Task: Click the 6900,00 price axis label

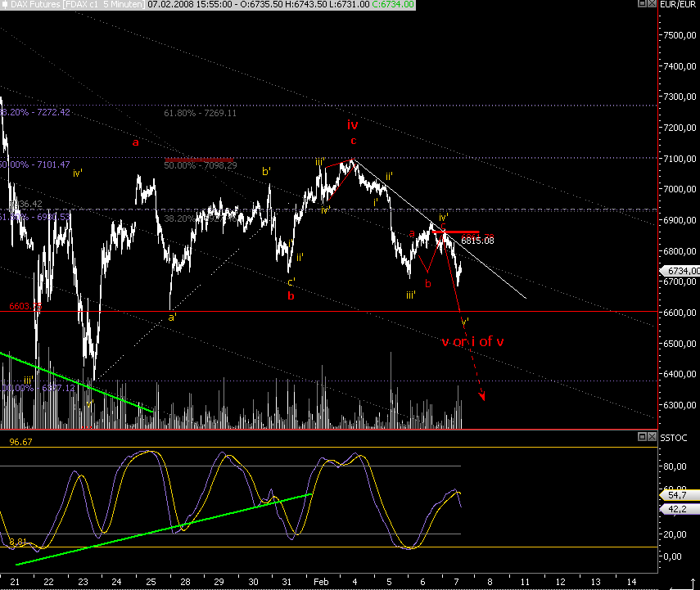Action: pyautogui.click(x=680, y=220)
